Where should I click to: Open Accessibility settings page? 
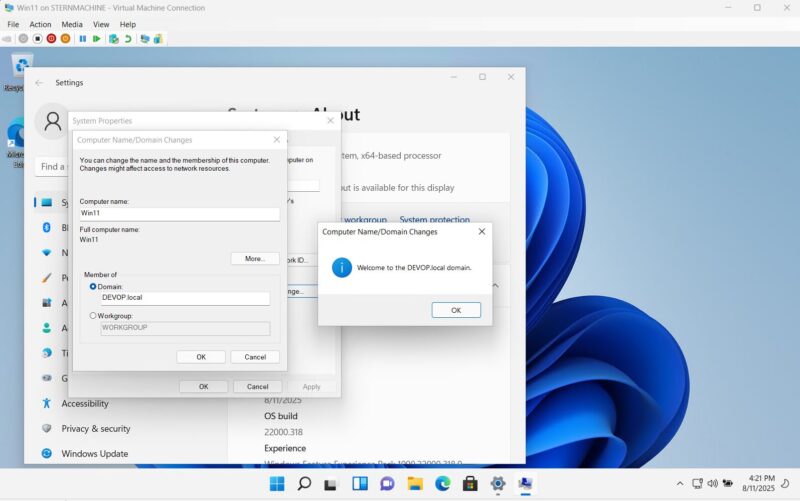coord(85,404)
